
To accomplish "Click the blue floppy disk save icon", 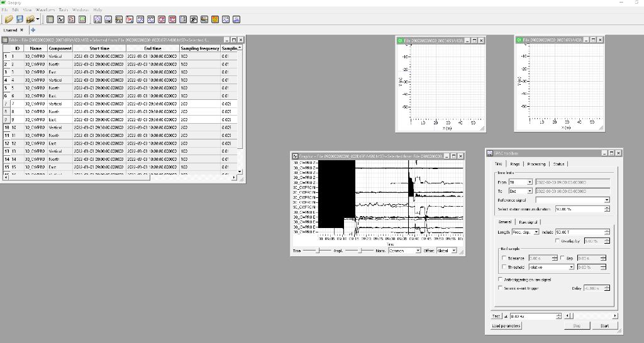I will click(19, 19).
